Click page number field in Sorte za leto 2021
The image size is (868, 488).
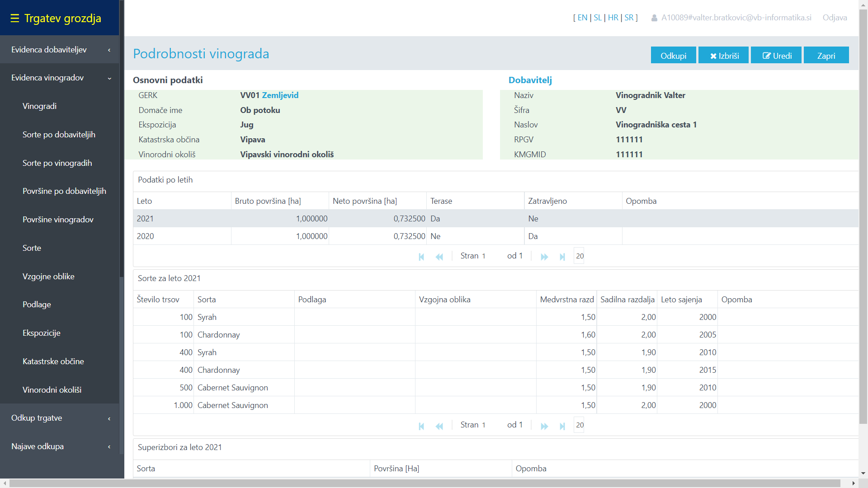click(x=492, y=425)
